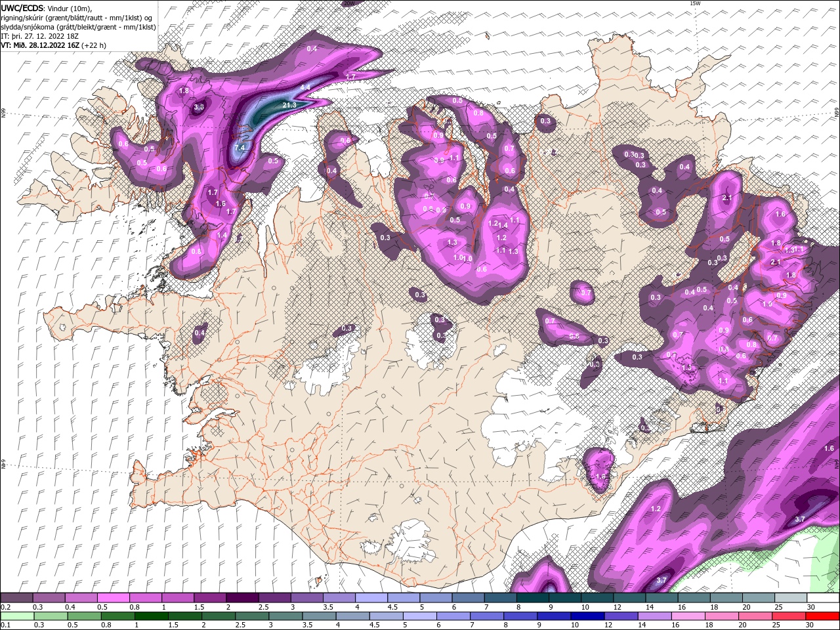
Task: Pick the pure red 30 rain legend swatch
Action: 823,616
